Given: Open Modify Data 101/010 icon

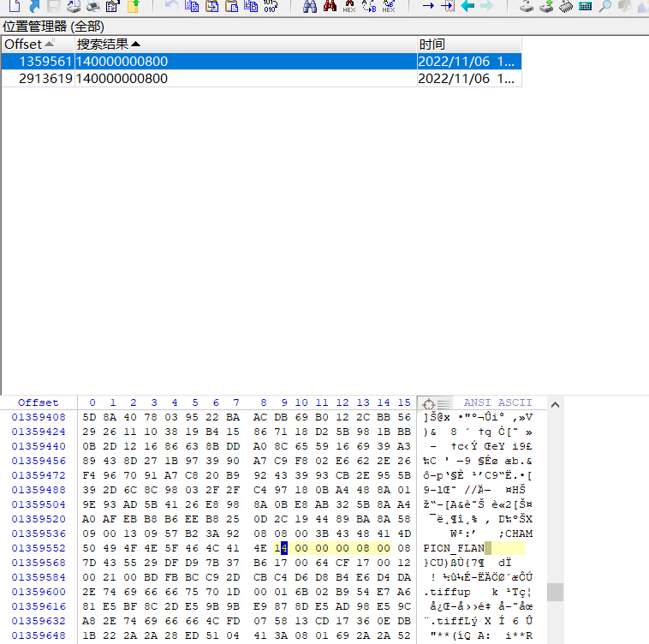Looking at the screenshot, I should click(271, 6).
